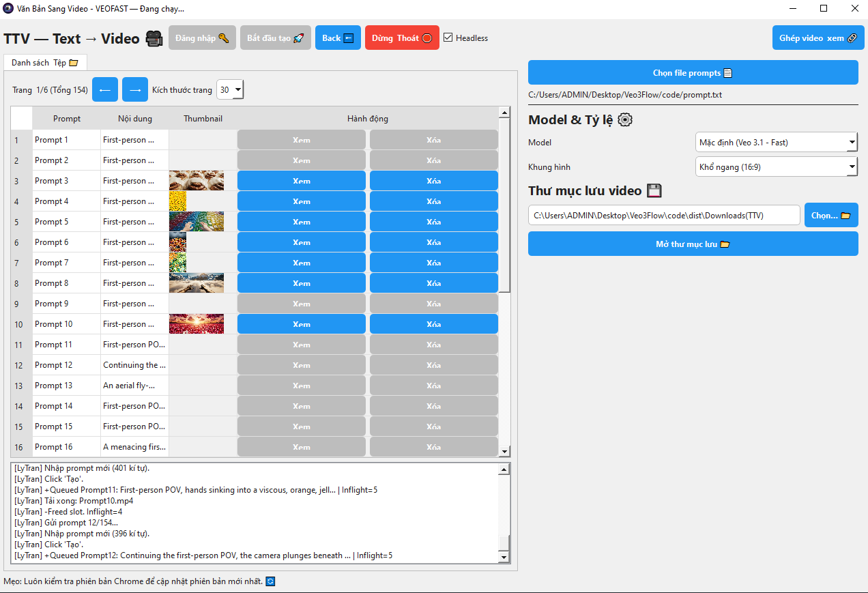Open the Model dropdown
Image resolution: width=868 pixels, height=593 pixels.
tap(776, 143)
